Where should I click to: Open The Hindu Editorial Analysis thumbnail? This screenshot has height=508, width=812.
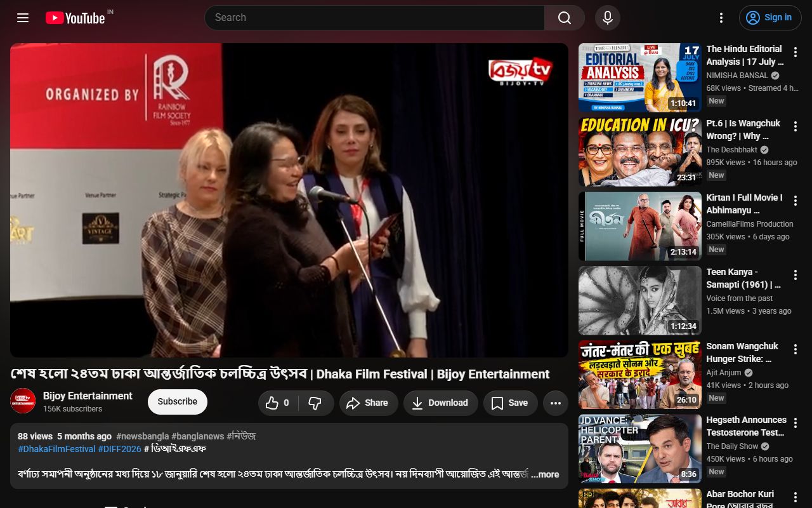point(640,77)
